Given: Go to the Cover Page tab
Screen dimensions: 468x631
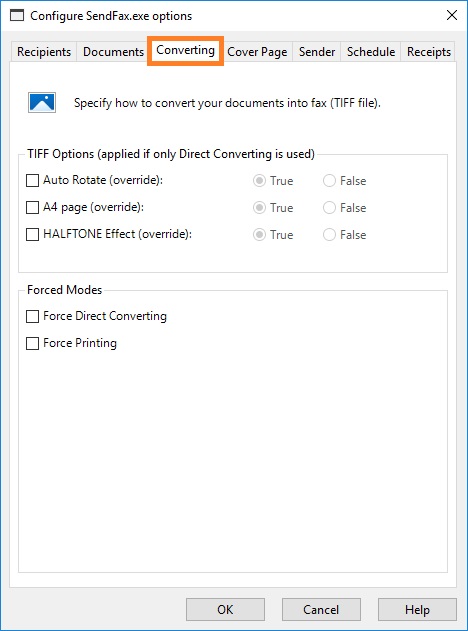Looking at the screenshot, I should coord(257,52).
